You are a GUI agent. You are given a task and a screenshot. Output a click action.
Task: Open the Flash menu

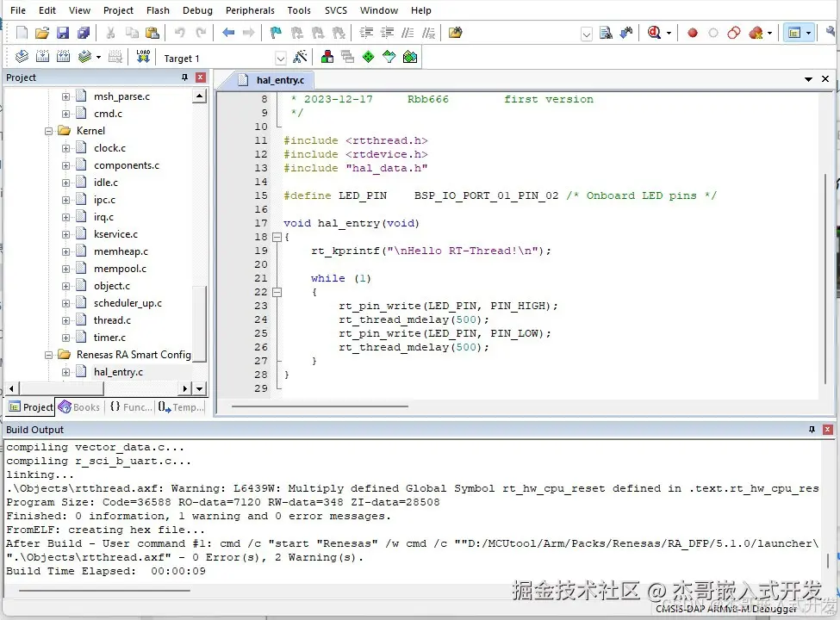158,10
